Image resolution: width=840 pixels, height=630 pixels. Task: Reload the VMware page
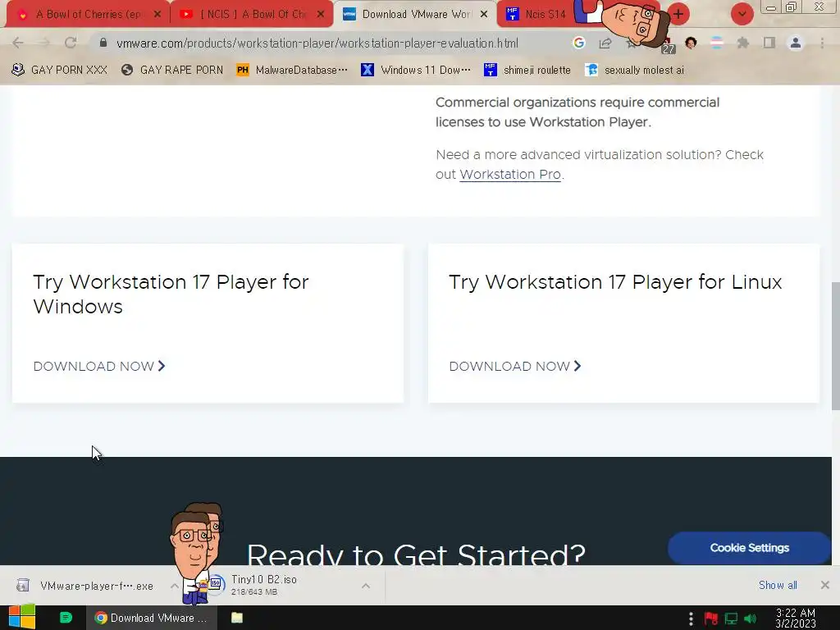71,43
